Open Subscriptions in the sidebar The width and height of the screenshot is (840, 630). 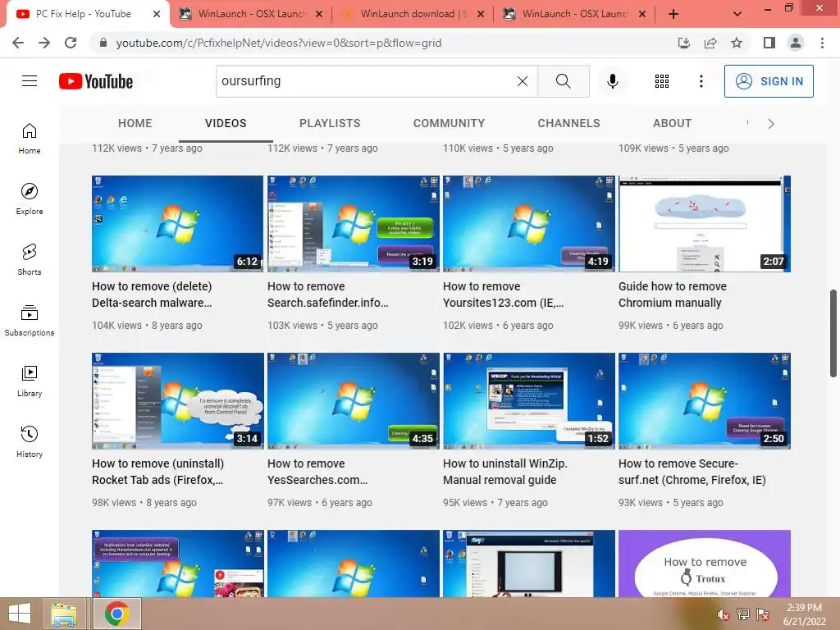(30, 321)
